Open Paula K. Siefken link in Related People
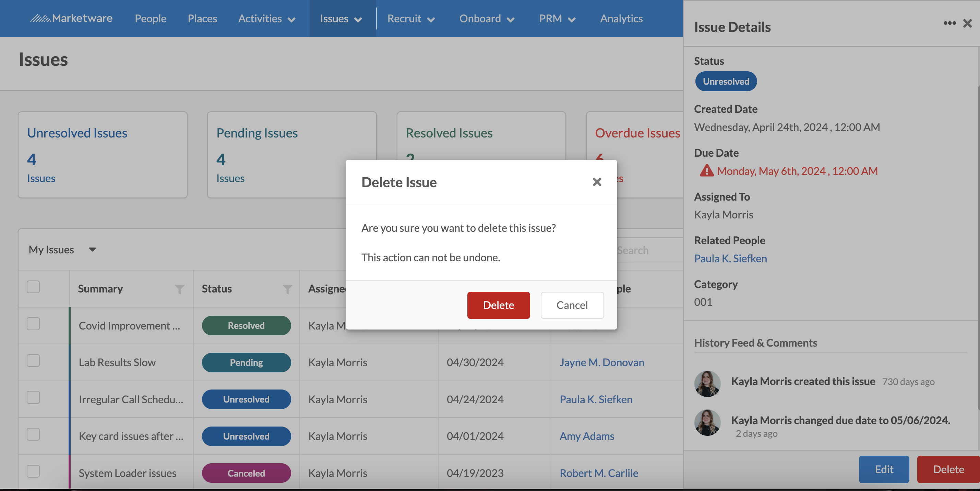The width and height of the screenshot is (980, 491). tap(730, 258)
